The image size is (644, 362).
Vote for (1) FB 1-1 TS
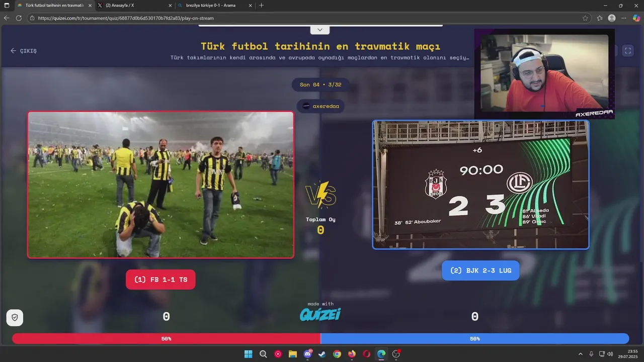(x=160, y=280)
